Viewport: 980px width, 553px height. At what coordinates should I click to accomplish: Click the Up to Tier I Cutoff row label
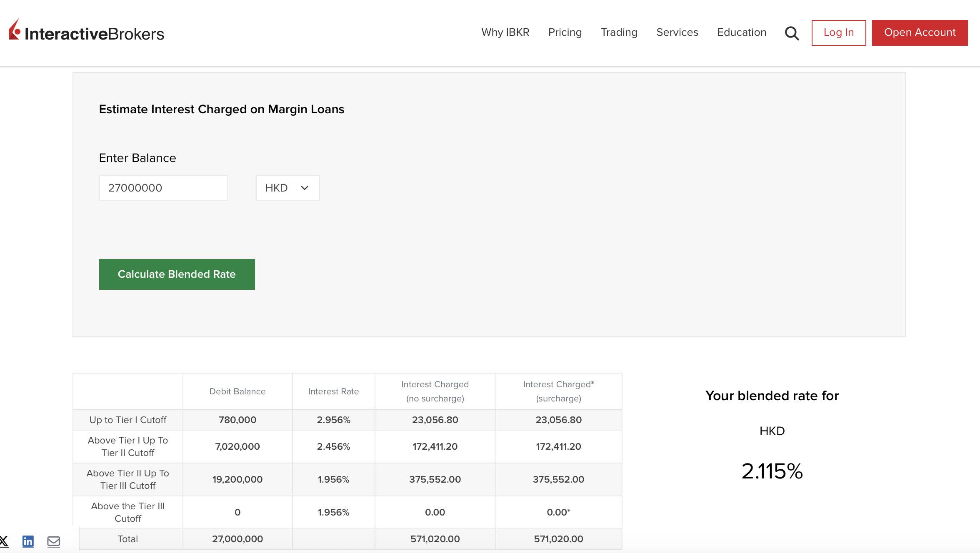127,420
